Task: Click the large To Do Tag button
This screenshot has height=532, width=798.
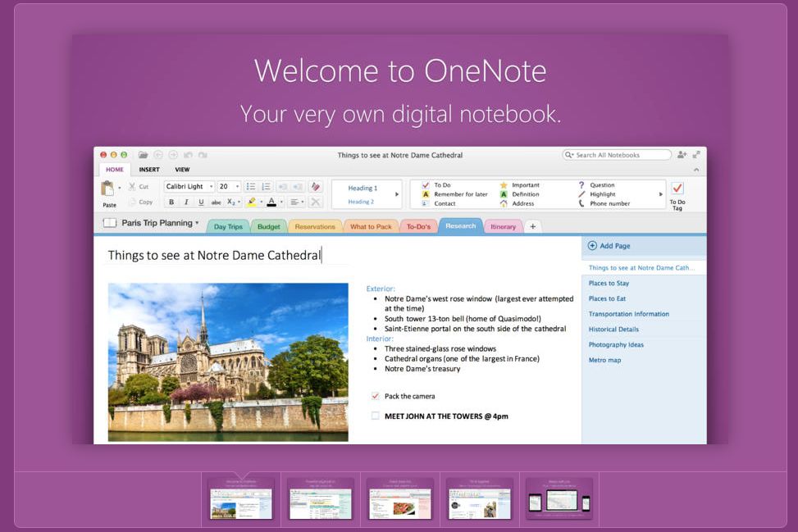Action: click(677, 195)
